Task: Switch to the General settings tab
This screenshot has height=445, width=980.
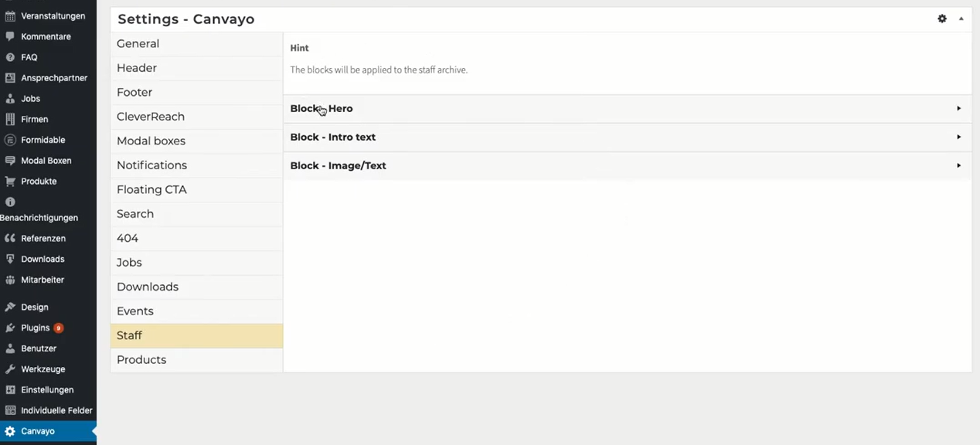Action: click(138, 44)
